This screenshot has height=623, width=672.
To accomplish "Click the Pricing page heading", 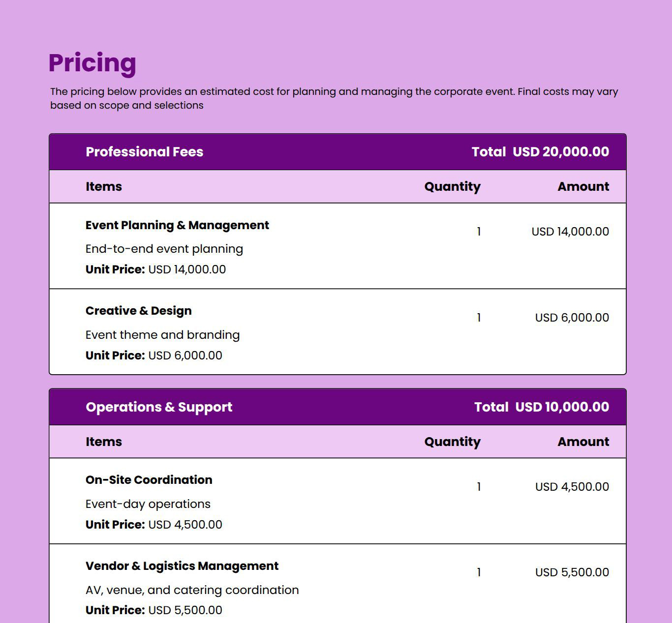I will pyautogui.click(x=92, y=63).
